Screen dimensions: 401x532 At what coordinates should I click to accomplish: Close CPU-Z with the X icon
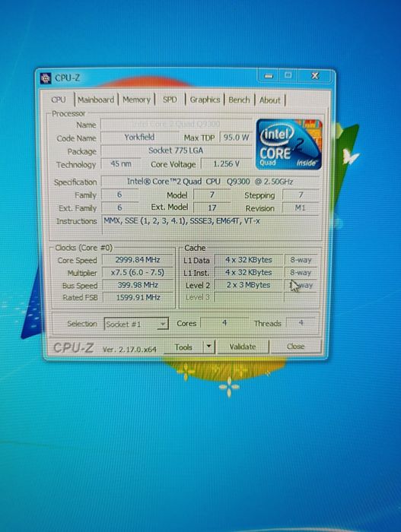[x=315, y=76]
